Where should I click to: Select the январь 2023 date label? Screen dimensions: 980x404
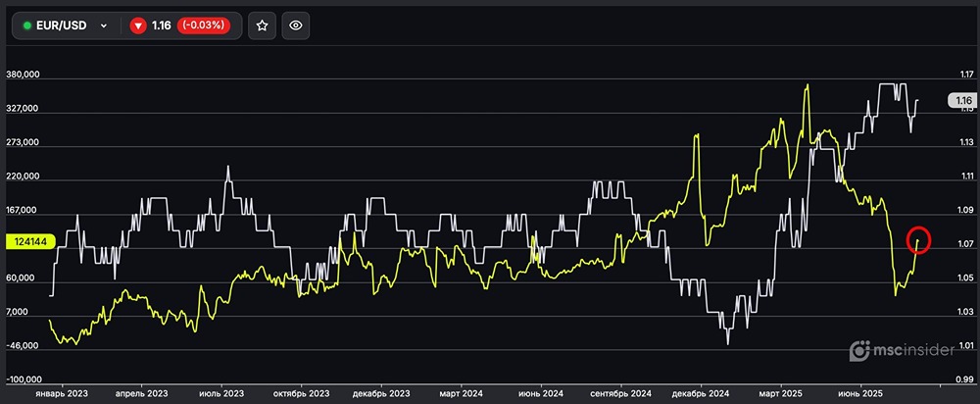(62, 392)
